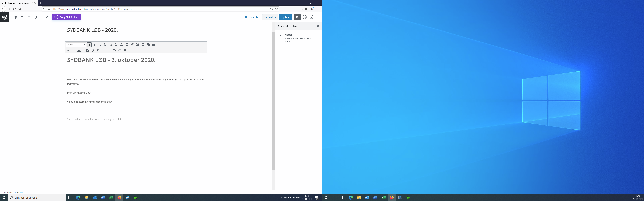This screenshot has width=644, height=201.
Task: Remove link with the unlink icon
Action: 138,45
